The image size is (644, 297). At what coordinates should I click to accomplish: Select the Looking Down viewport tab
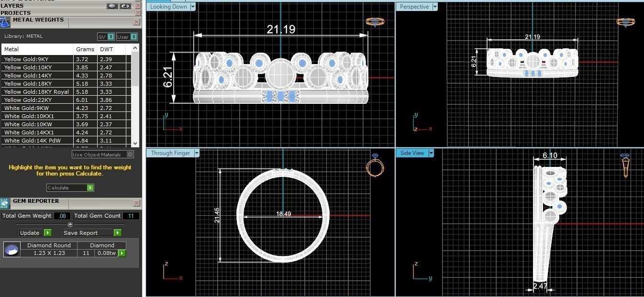[168, 7]
